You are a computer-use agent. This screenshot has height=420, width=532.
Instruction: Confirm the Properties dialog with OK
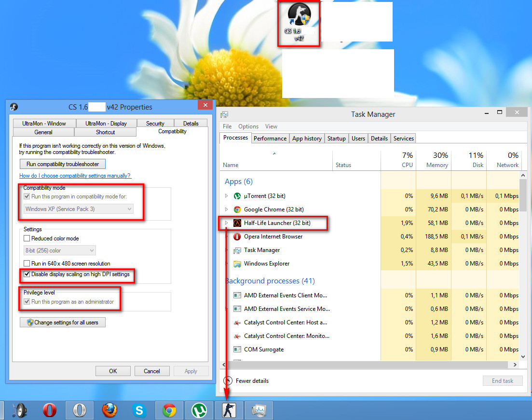pos(113,371)
